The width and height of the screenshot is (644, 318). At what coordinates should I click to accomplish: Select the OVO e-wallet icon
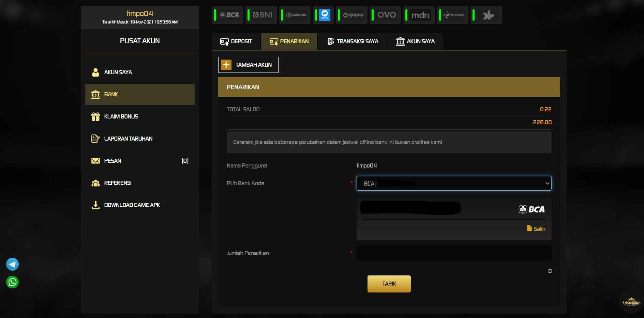385,15
